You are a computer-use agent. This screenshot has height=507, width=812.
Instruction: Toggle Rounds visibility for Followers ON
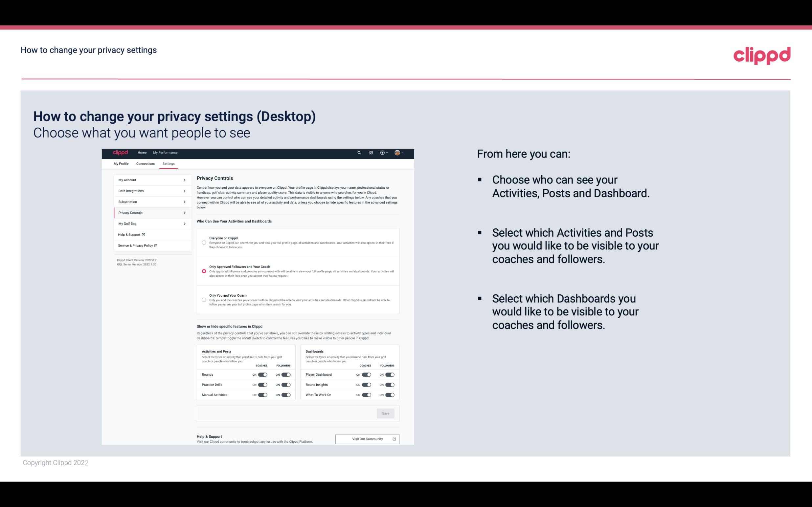coord(286,374)
